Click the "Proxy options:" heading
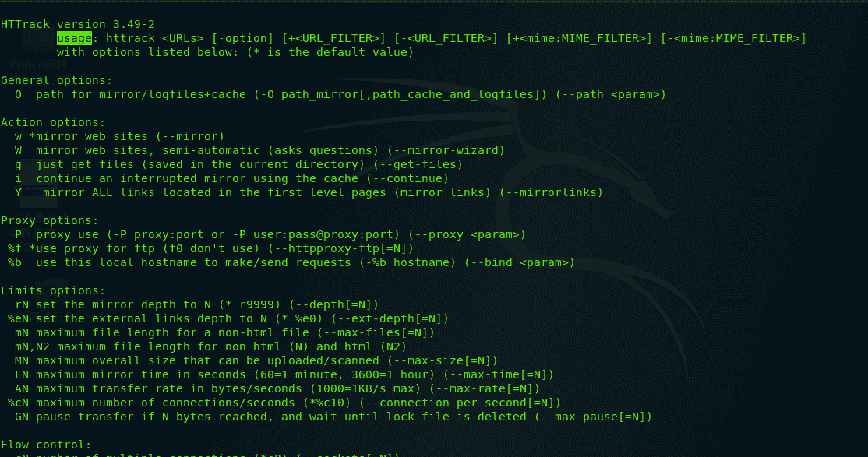Viewport: 868px width, 457px height. 50,220
